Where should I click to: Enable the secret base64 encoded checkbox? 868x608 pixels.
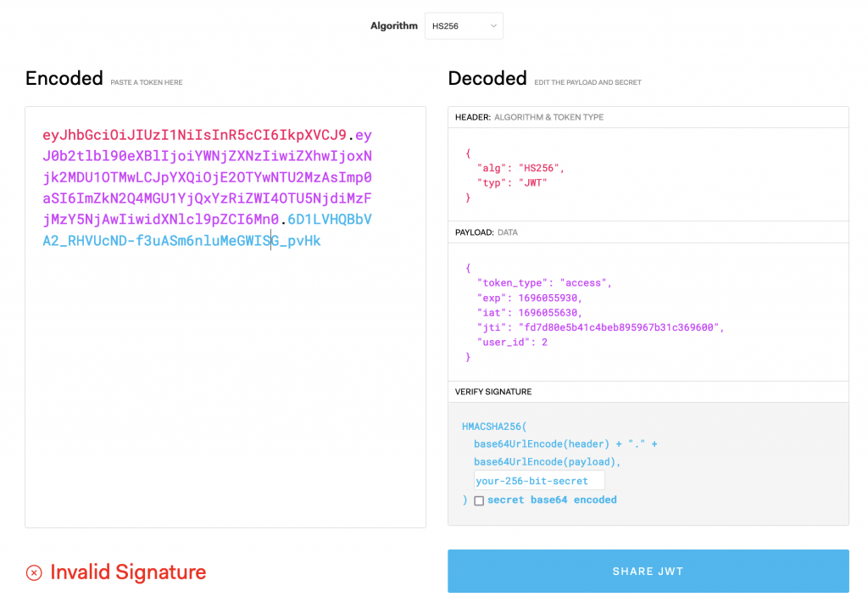(x=479, y=500)
